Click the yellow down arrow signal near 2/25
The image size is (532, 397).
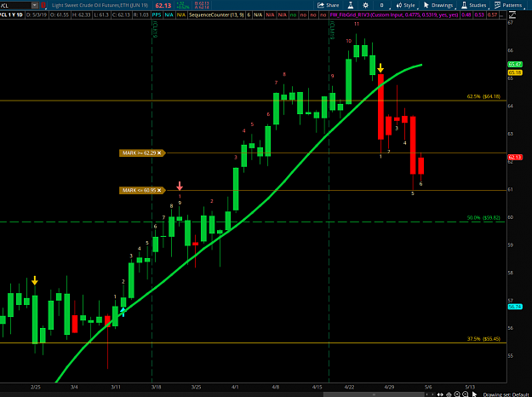pyautogui.click(x=35, y=280)
